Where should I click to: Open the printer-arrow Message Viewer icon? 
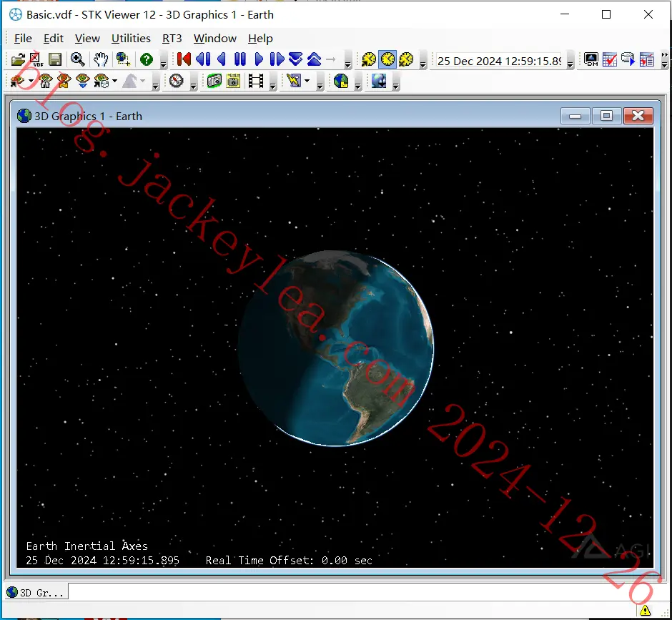[628, 59]
